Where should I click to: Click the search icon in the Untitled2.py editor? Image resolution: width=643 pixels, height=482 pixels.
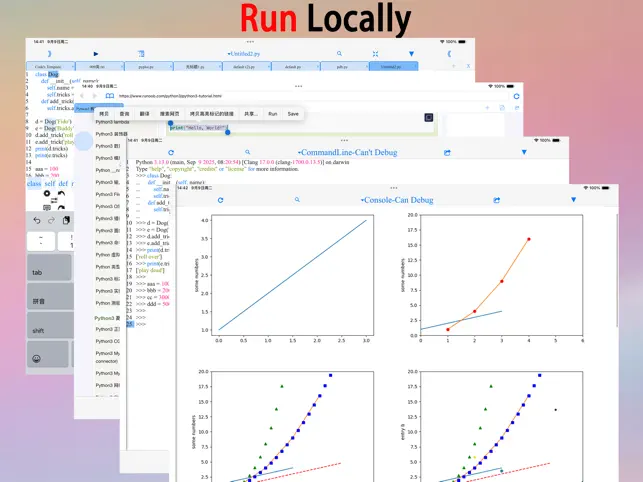pyautogui.click(x=339, y=53)
